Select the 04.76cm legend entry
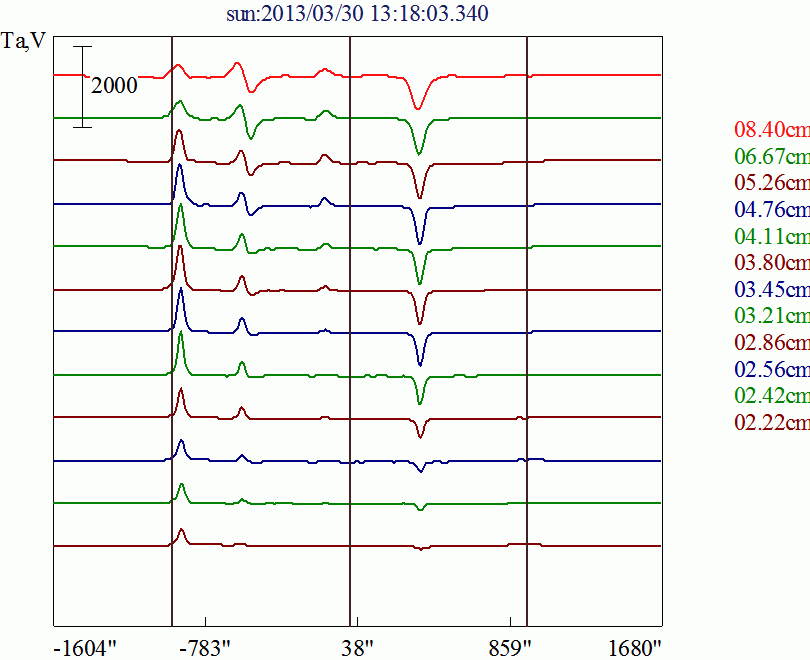The width and height of the screenshot is (810, 660). coord(772,209)
